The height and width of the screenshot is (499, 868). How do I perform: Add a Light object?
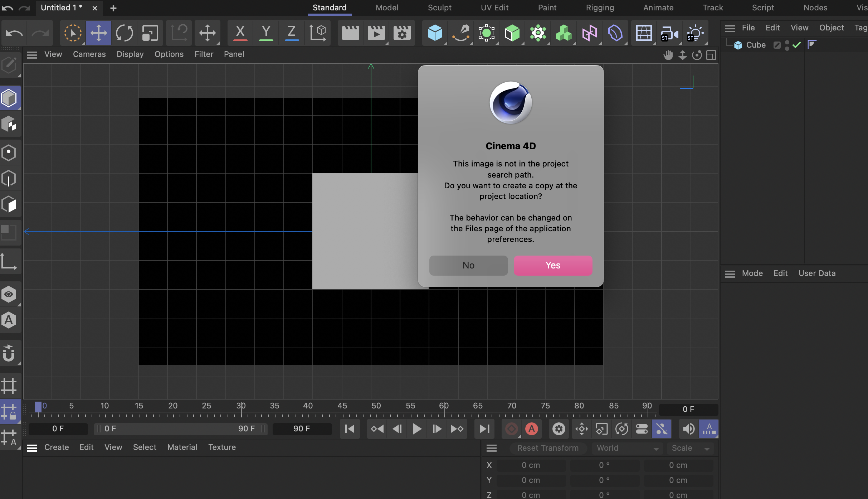pos(695,33)
